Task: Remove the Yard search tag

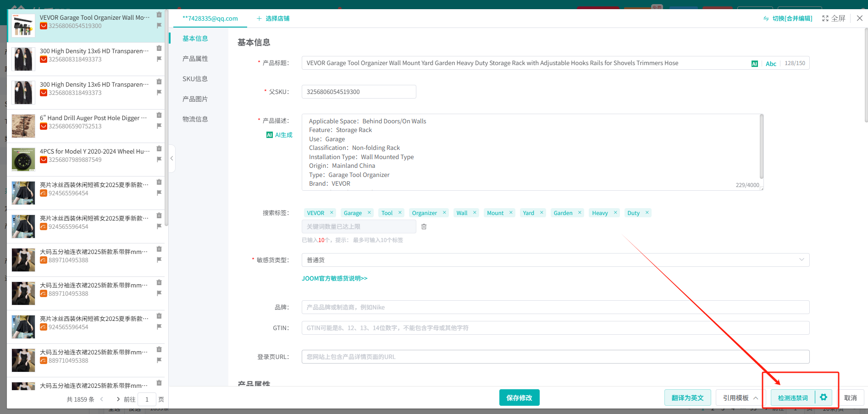Action: (x=542, y=213)
